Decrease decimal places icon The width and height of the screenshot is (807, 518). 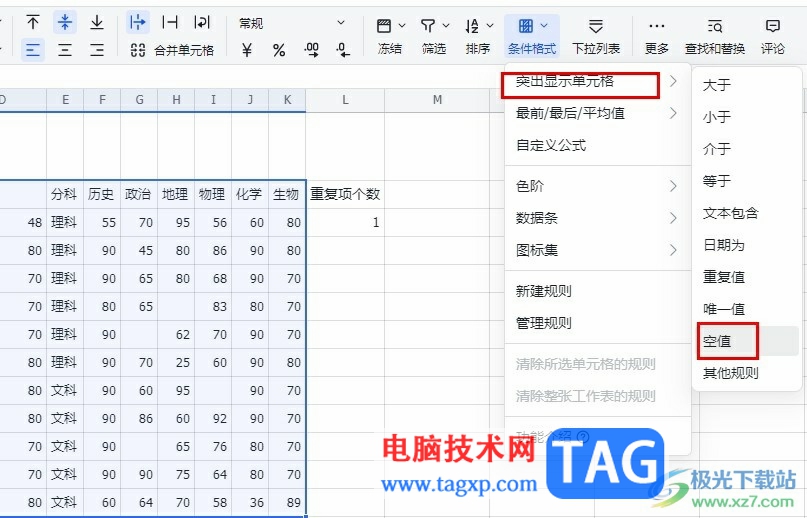click(343, 50)
